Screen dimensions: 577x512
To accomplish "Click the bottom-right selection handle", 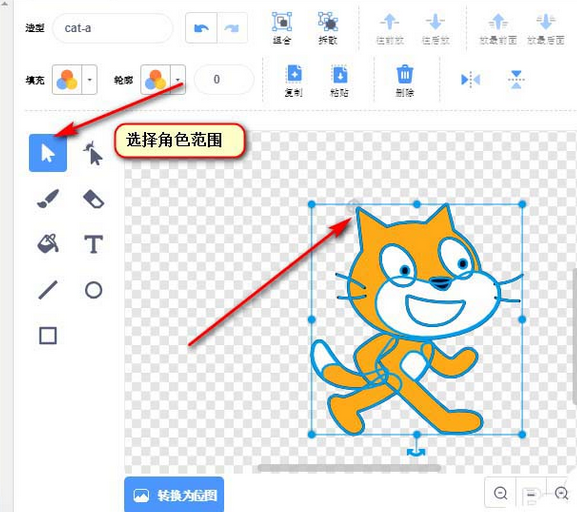I will click(522, 435).
